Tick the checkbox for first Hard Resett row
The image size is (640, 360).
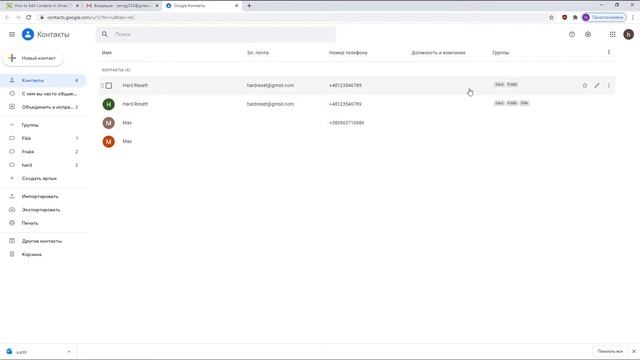pos(109,86)
